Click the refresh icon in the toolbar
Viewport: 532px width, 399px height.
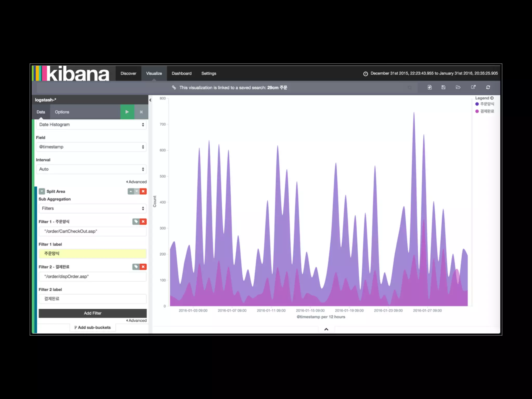488,87
